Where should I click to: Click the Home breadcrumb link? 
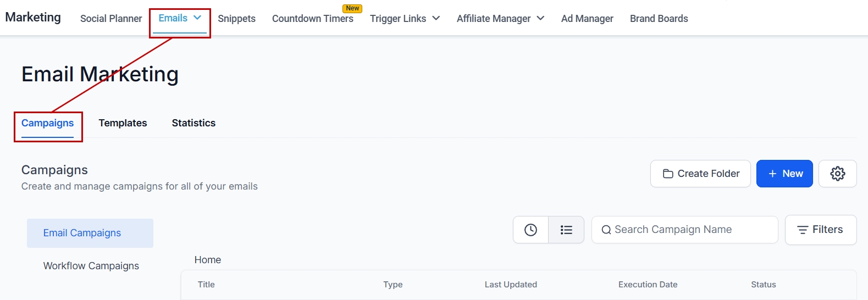tap(208, 260)
